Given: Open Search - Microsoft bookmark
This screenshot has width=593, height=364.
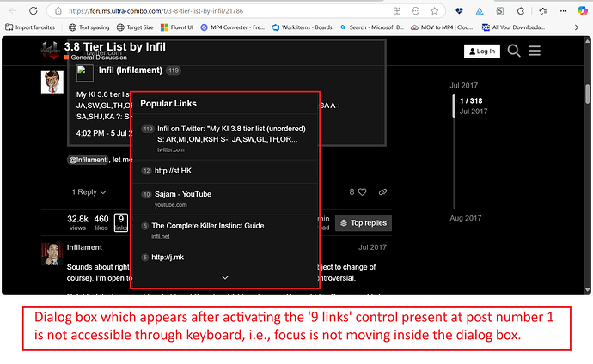Looking at the screenshot, I should (372, 27).
